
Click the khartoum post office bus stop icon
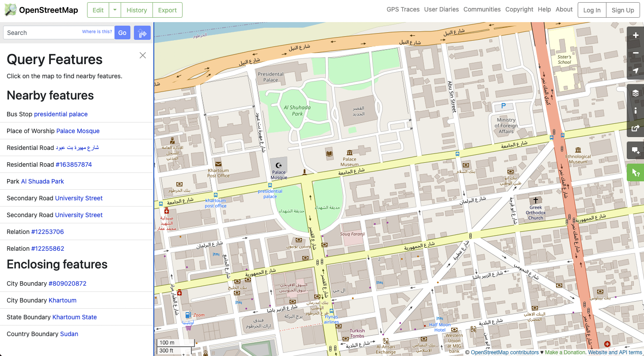point(215,195)
